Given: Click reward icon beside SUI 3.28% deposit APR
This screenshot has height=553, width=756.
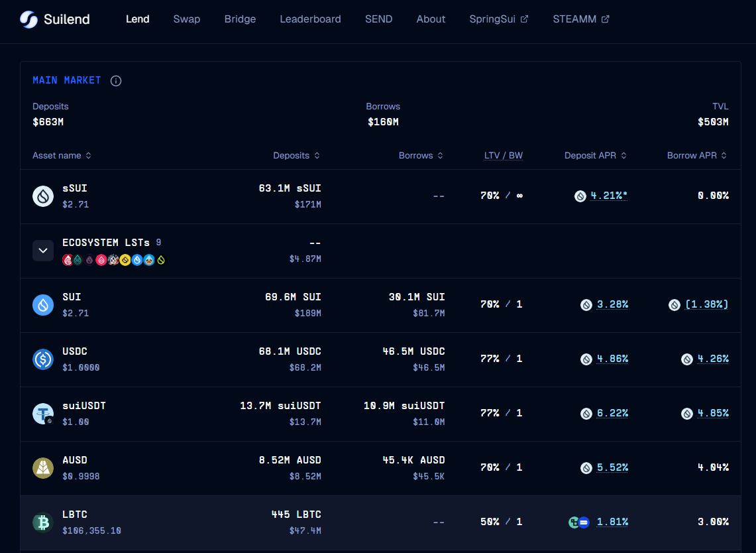Looking at the screenshot, I should click(x=586, y=305).
